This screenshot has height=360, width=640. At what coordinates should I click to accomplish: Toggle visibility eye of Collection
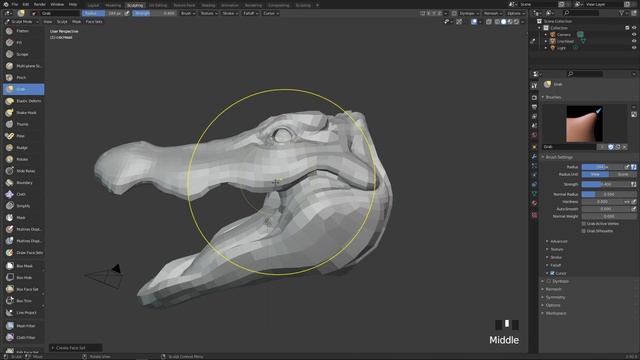click(634, 28)
